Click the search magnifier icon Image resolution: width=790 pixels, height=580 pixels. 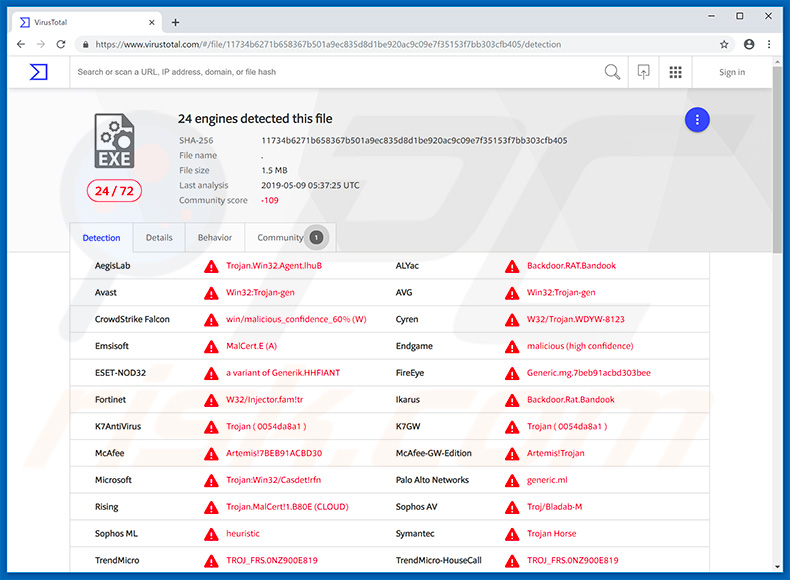[x=612, y=72]
